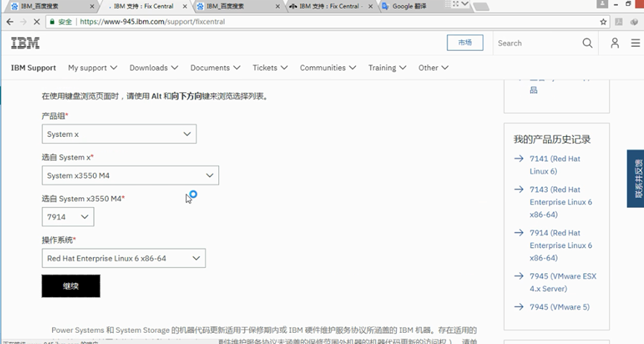The image size is (644, 344).
Task: Open the 7914 machine type dropdown
Action: tap(68, 217)
